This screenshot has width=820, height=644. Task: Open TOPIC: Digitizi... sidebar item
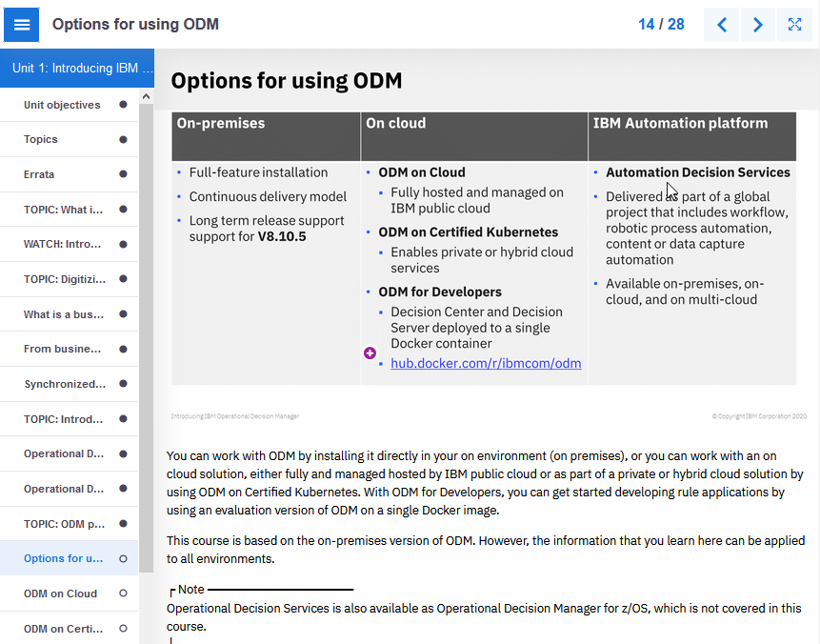pyautogui.click(x=69, y=279)
